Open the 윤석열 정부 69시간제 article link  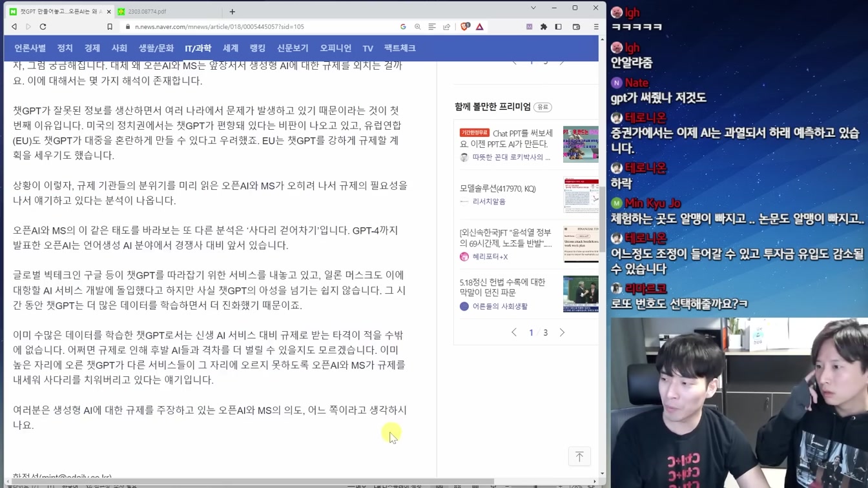click(x=506, y=238)
